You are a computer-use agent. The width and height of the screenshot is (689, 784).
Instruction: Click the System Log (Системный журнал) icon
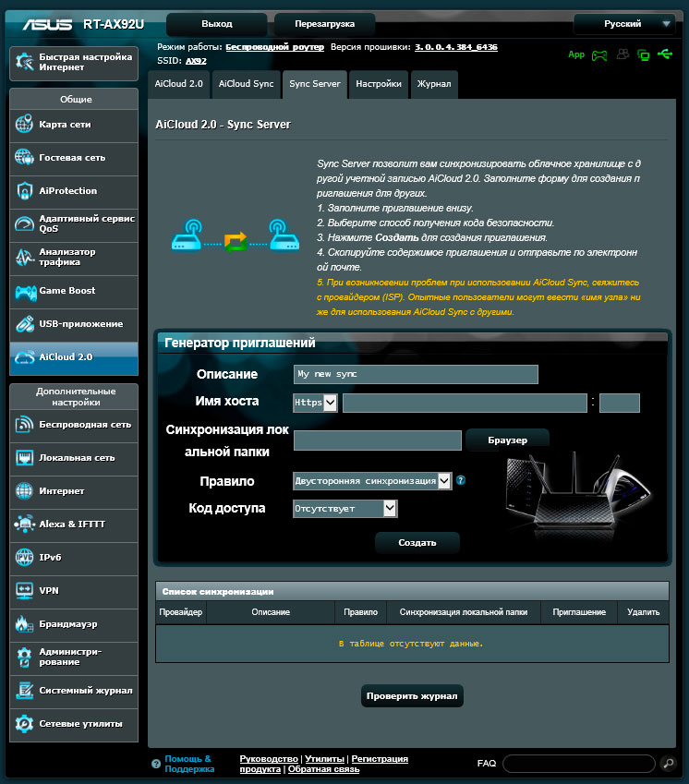click(24, 690)
